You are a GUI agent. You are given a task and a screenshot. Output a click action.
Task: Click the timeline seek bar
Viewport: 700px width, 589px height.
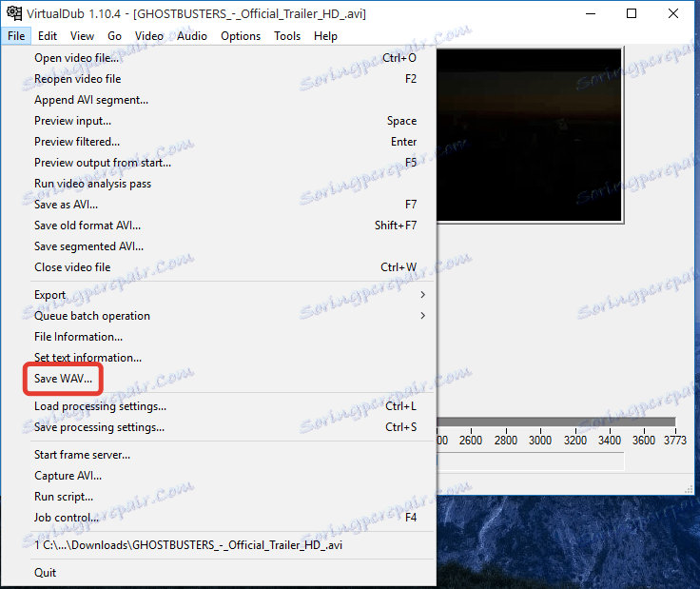(556, 422)
